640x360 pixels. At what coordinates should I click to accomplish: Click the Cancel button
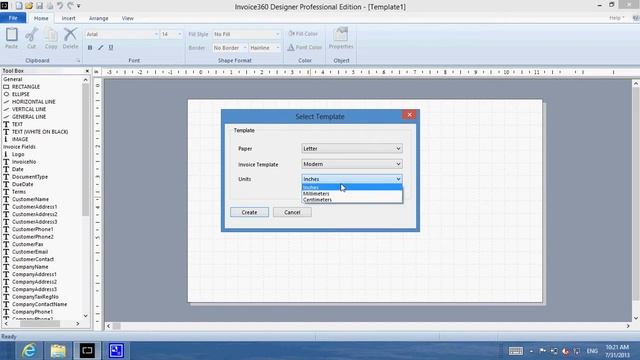pyautogui.click(x=292, y=212)
